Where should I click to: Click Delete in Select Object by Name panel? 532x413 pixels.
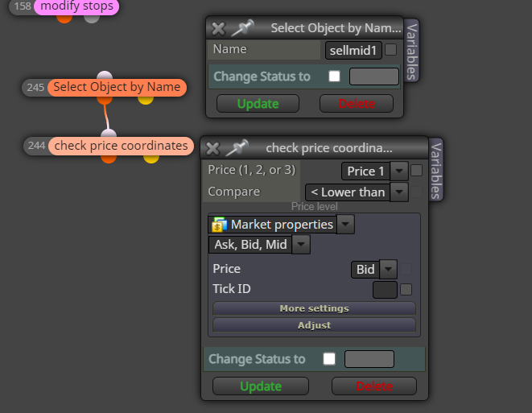[x=357, y=104]
